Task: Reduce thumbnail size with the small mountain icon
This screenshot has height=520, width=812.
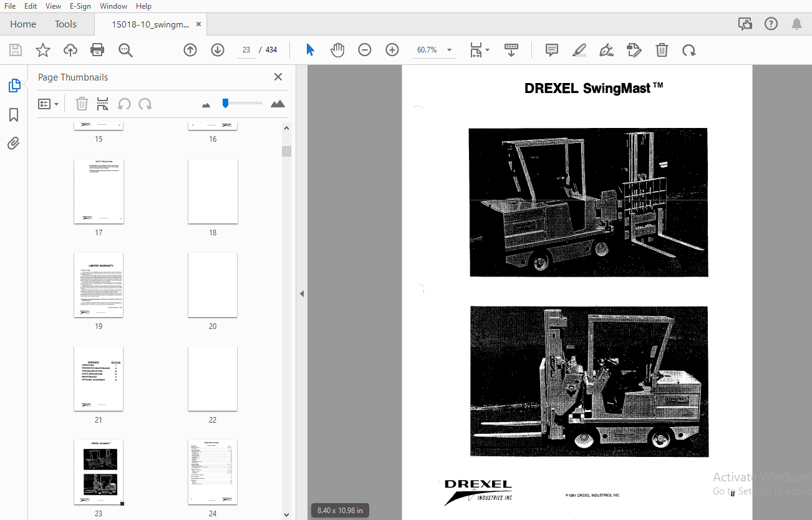Action: tap(206, 105)
